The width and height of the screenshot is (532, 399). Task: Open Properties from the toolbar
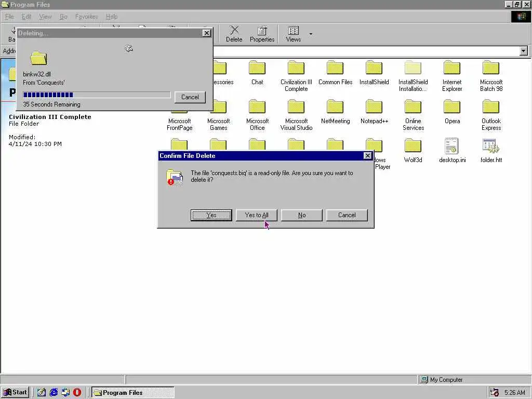pos(262,34)
